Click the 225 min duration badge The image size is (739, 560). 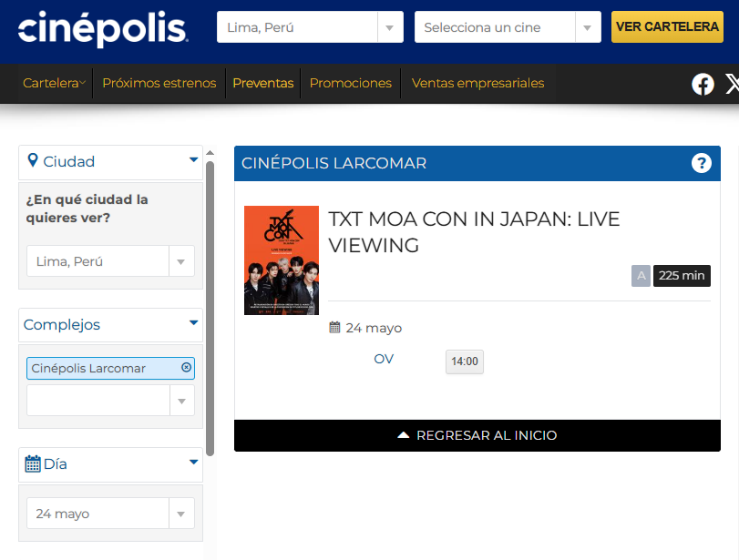[682, 276]
